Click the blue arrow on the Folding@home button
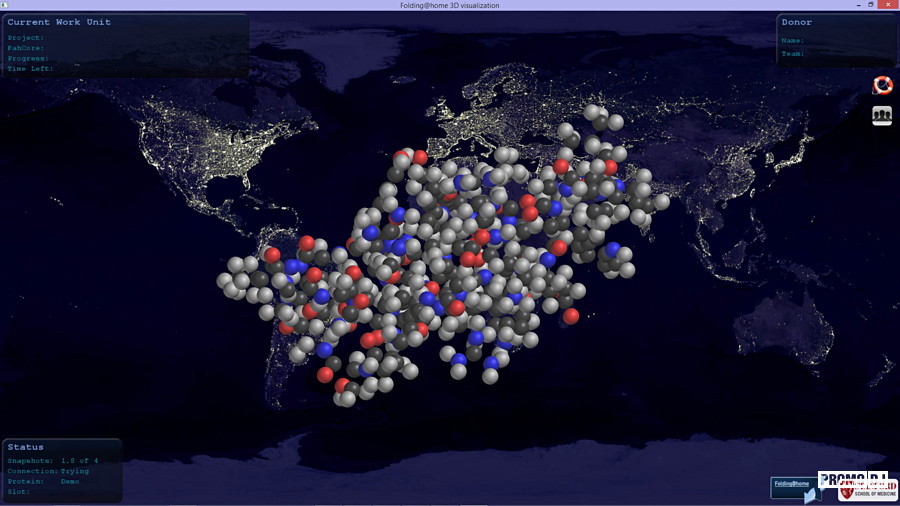Screen dimensions: 900x506 coord(811,495)
